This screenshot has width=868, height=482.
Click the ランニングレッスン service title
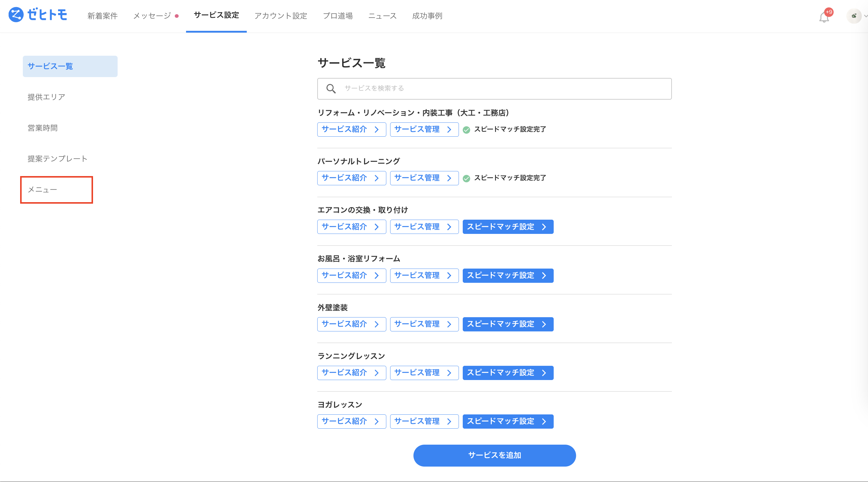(x=351, y=356)
